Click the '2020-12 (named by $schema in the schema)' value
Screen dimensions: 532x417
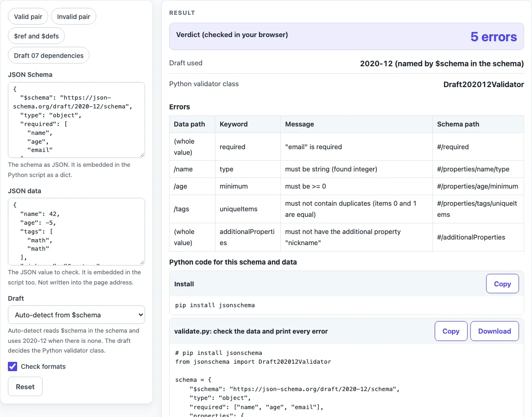(x=442, y=63)
